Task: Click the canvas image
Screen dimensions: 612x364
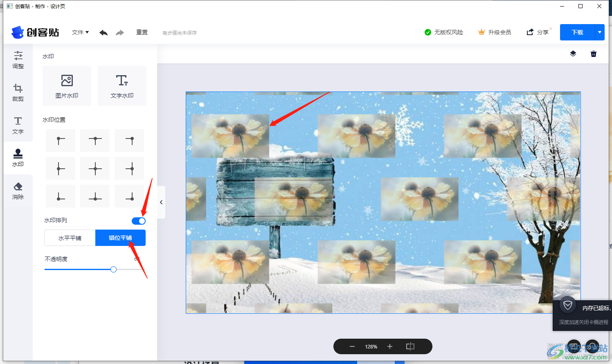Action: click(x=383, y=203)
